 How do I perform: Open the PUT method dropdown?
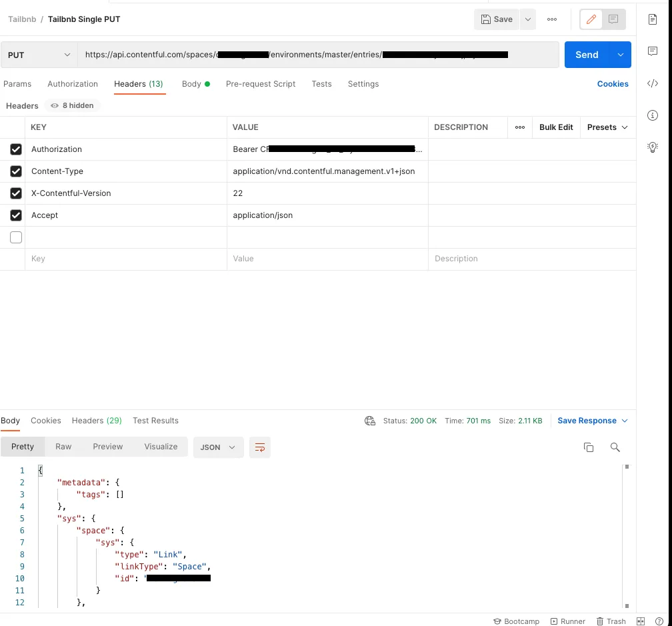click(39, 55)
